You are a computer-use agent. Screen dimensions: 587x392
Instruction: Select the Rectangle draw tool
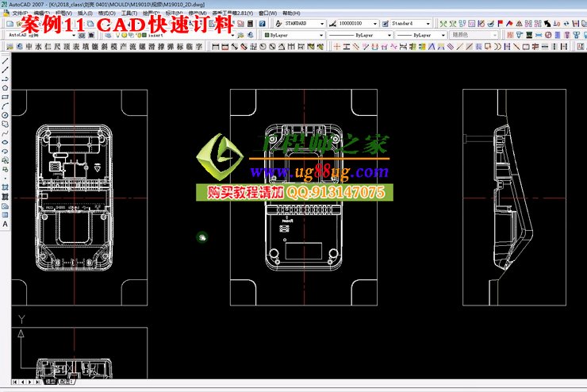point(5,97)
